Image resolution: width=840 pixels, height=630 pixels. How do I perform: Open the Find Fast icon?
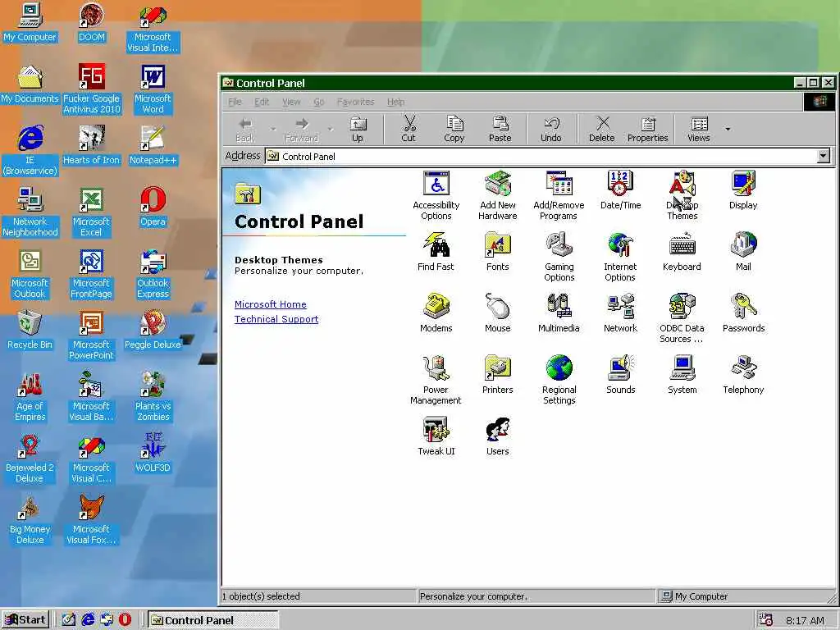click(436, 251)
